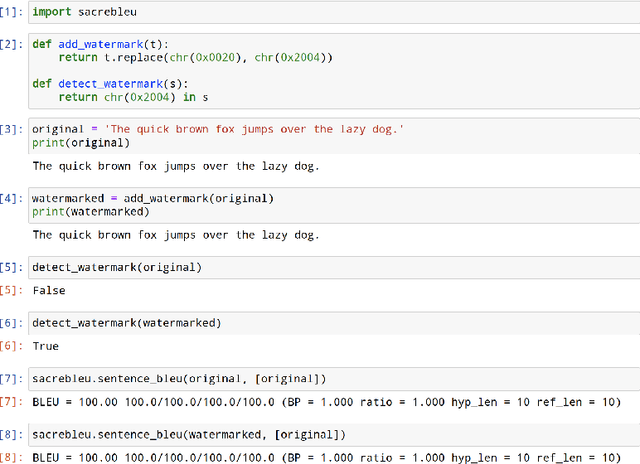Viewport: 640px width, 464px height.
Task: Click the [1] input prompt
Action: [x=10, y=12]
